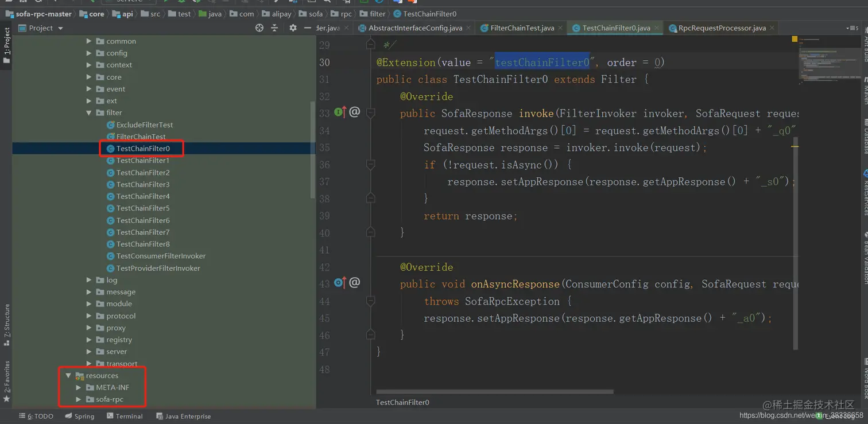This screenshot has height=424, width=868.
Task: Expand the META-INF folder
Action: (79, 387)
